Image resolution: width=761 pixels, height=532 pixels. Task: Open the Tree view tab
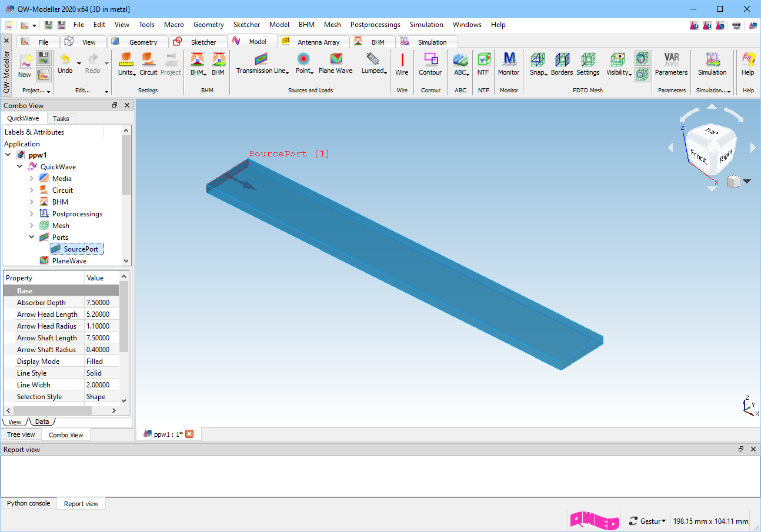(21, 434)
